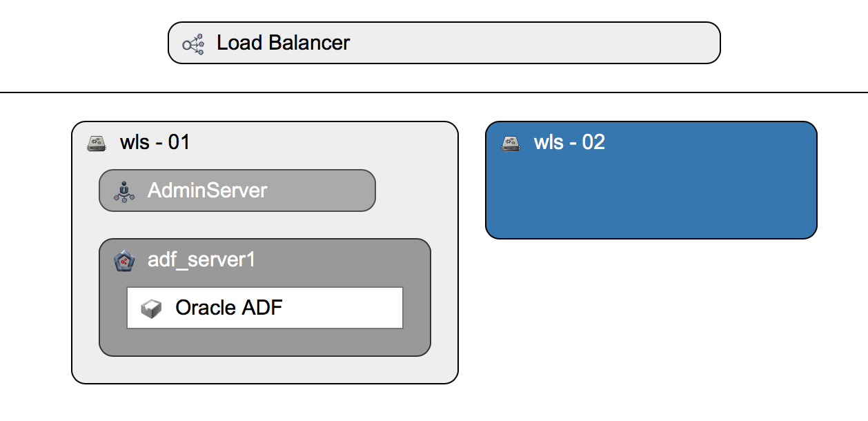Screen dimensions: 868x421
Task: Click the 'AdminServer' label text
Action: pyautogui.click(x=207, y=190)
